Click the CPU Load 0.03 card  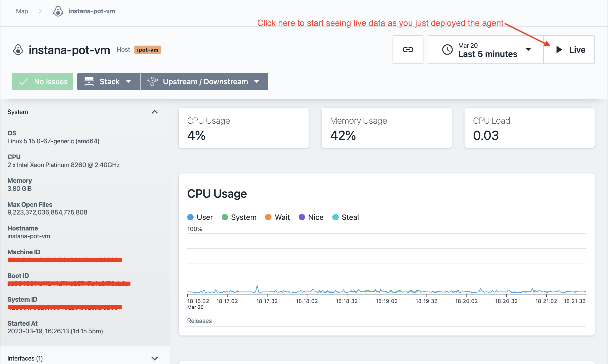pyautogui.click(x=530, y=128)
